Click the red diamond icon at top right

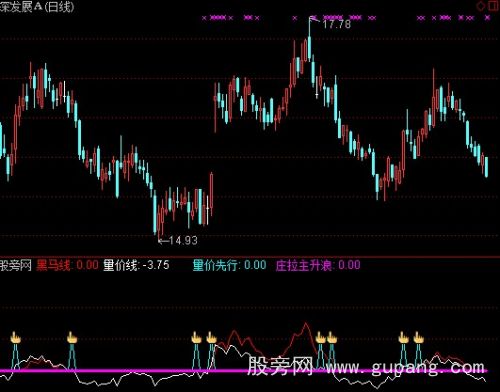click(481, 6)
